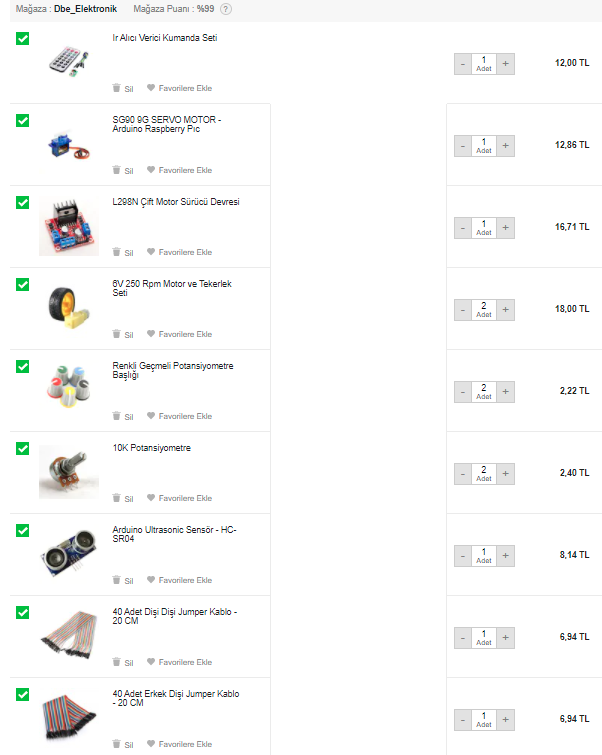Open L298N Çift Motor Sürücü Devresi product title
The height and width of the screenshot is (755, 602).
tap(176, 202)
